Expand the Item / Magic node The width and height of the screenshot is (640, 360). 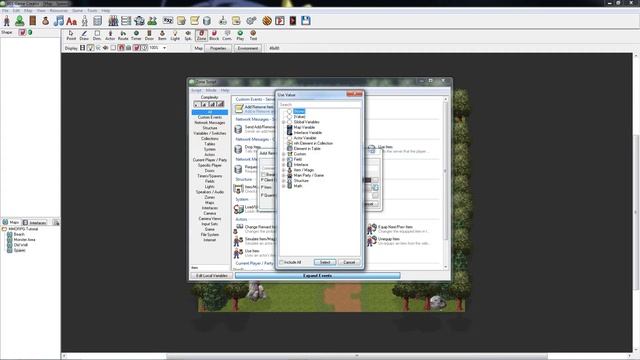point(284,170)
